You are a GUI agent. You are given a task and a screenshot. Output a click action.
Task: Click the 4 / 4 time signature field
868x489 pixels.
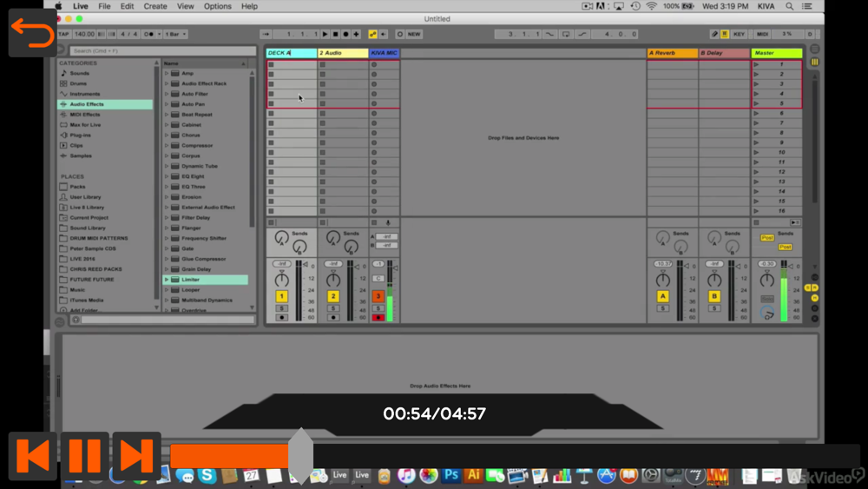(x=128, y=34)
